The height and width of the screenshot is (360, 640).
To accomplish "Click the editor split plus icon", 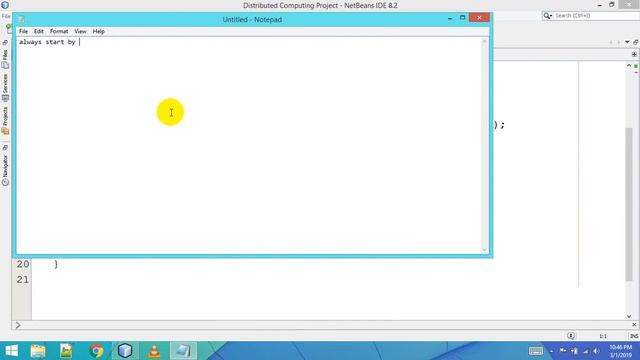I will click(634, 54).
